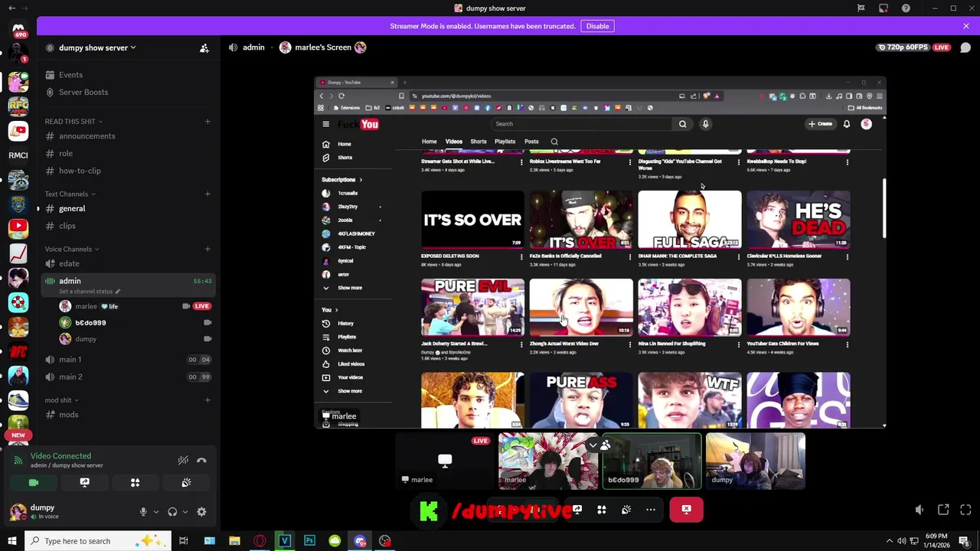The image size is (980, 551).
Task: Disconnect from voice with hang-up icon
Action: pos(201,460)
